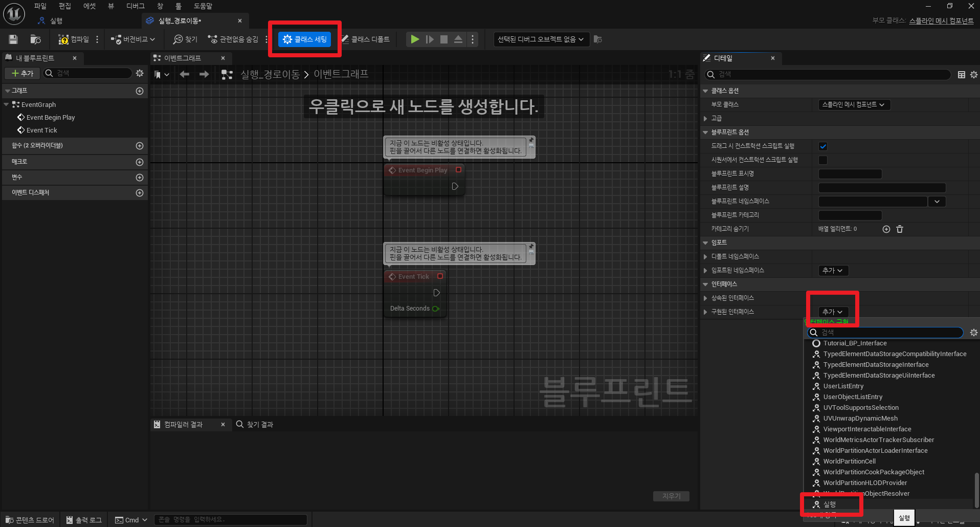Image resolution: width=980 pixels, height=527 pixels.
Task: Select Tutorial_BP_Interface from list
Action: [855, 343]
